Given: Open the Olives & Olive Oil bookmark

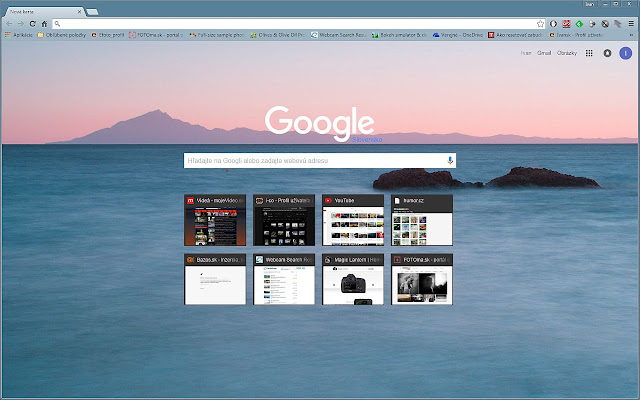Looking at the screenshot, I should click(278, 35).
